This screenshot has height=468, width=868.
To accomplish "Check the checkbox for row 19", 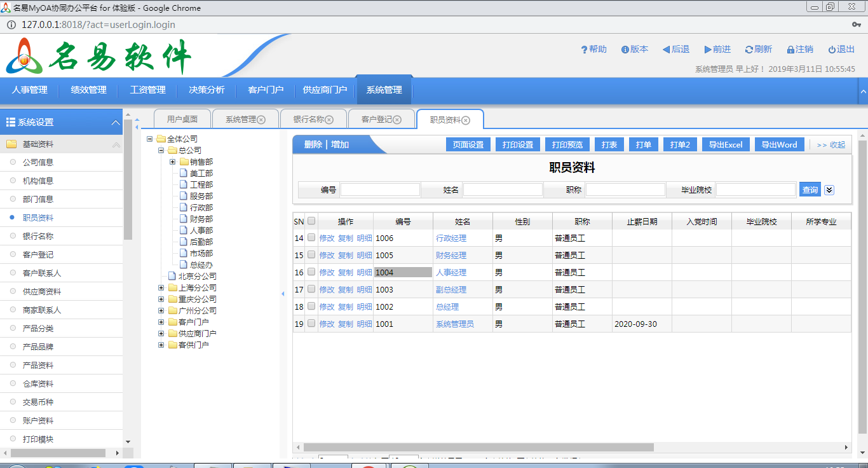I will [x=311, y=323].
